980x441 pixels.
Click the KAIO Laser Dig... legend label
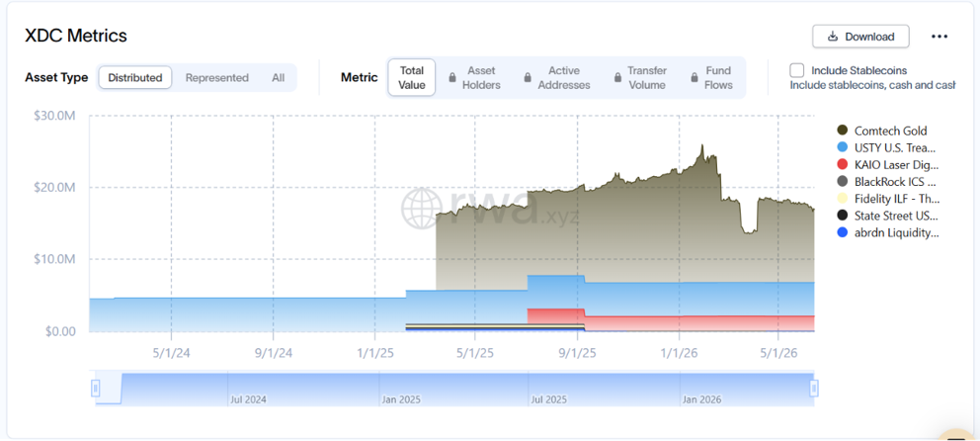pyautogui.click(x=896, y=164)
